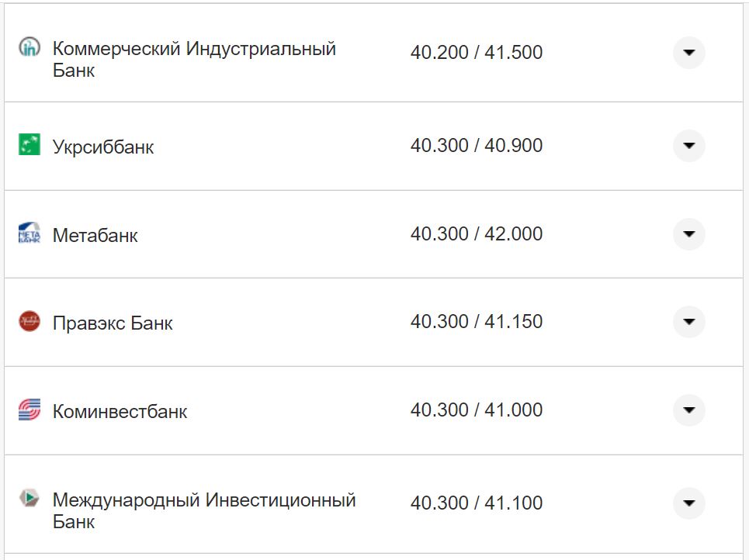Image resolution: width=749 pixels, height=560 pixels.
Task: Expand the Коммерческий Индустриальный Банк row details
Action: [x=689, y=54]
